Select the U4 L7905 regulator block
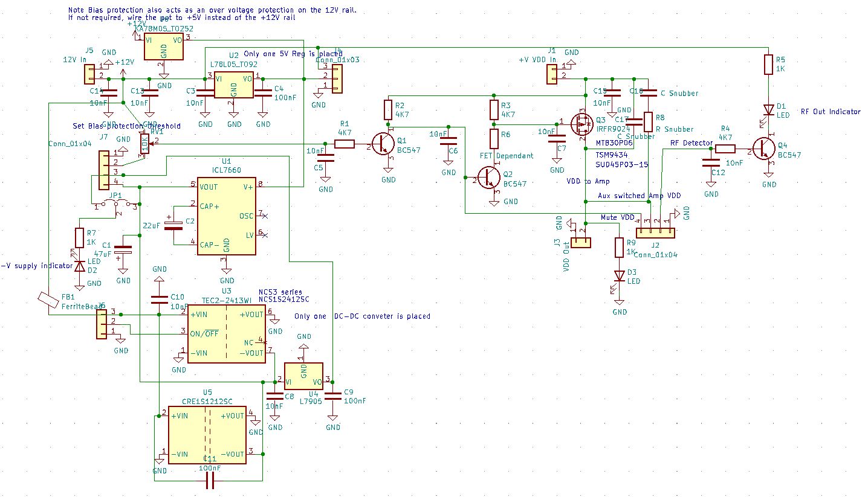The width and height of the screenshot is (868, 497). pos(303,377)
